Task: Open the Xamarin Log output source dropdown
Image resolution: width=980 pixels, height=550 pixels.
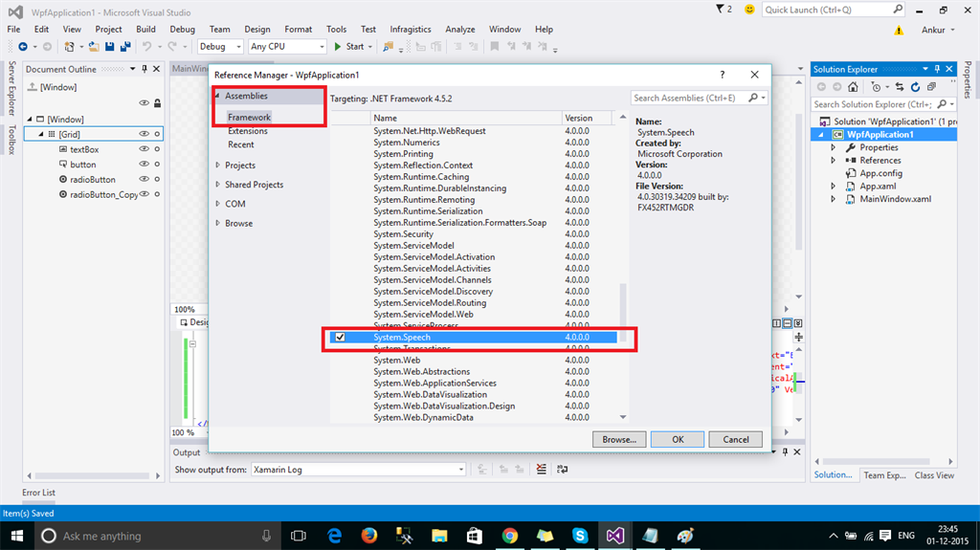Action: pos(359,470)
